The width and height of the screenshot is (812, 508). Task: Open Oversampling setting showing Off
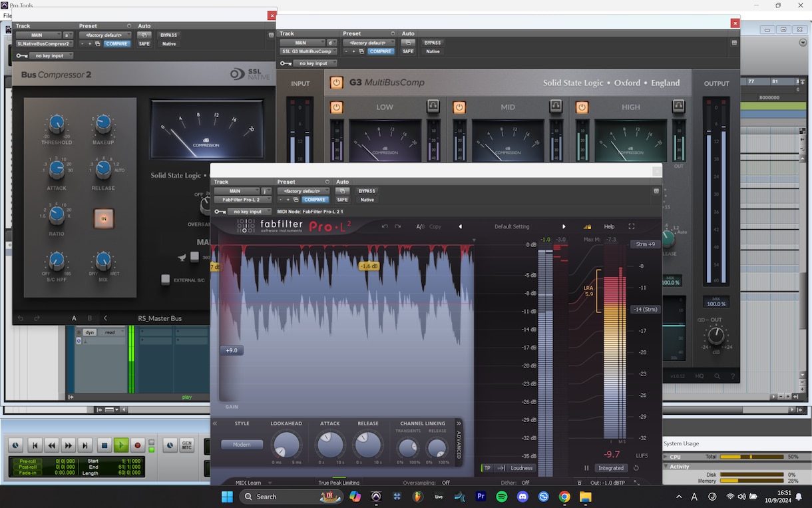pos(445,483)
